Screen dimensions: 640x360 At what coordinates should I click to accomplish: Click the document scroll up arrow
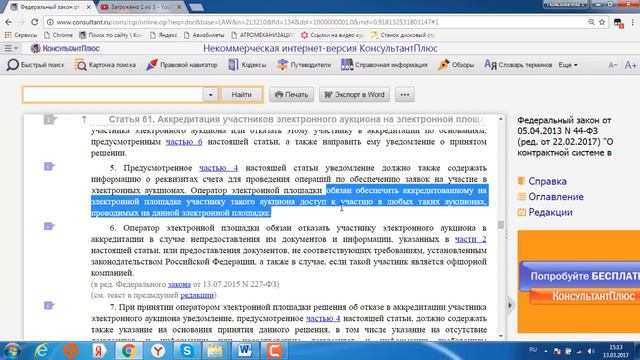pos(501,119)
